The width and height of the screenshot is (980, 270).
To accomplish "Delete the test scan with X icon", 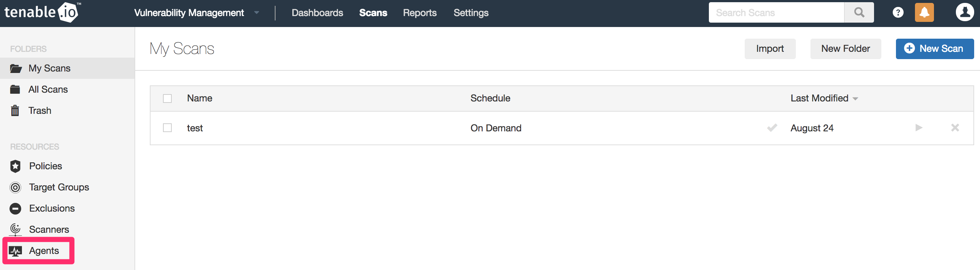I will 955,128.
